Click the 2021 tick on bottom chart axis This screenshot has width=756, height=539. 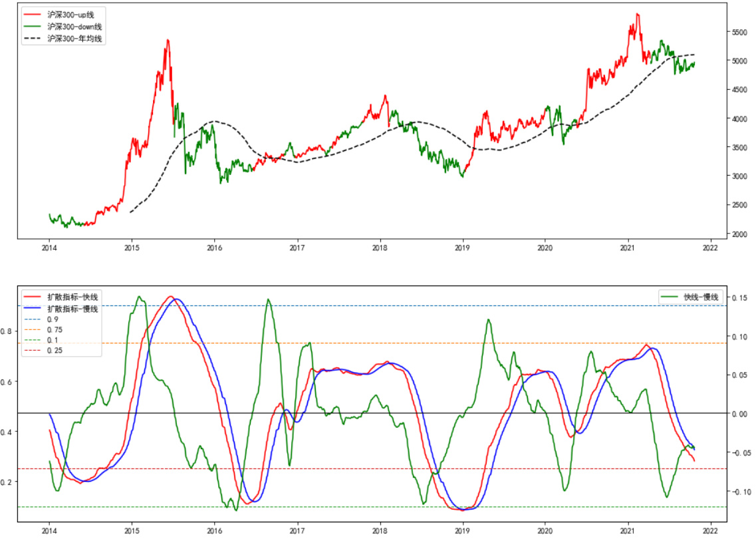click(x=628, y=530)
